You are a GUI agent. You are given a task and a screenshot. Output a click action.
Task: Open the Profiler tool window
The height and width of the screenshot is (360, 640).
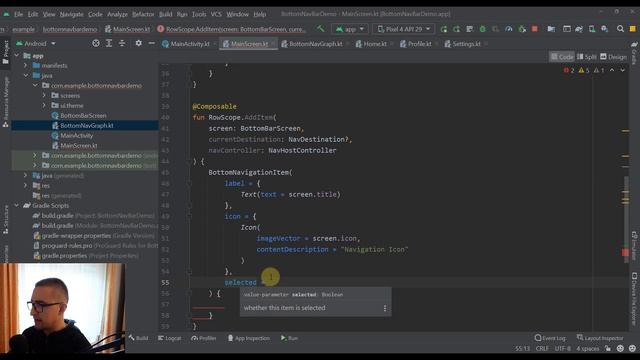click(x=204, y=338)
